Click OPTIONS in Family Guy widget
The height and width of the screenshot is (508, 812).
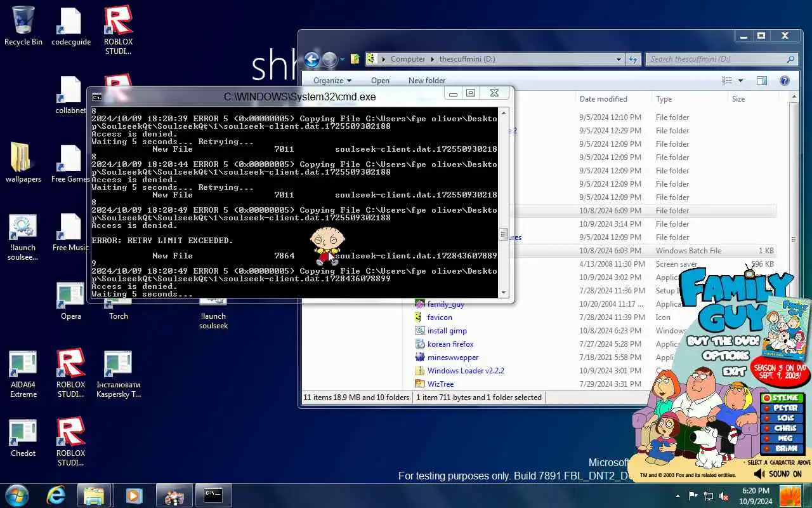726,356
